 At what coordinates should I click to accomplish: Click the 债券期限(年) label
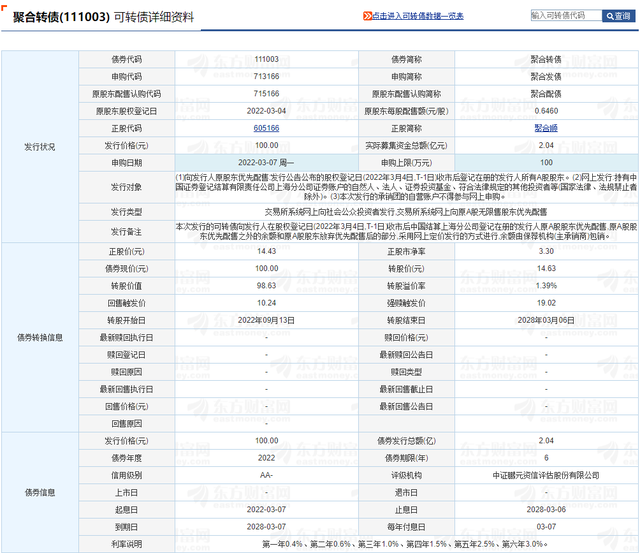[x=406, y=458]
